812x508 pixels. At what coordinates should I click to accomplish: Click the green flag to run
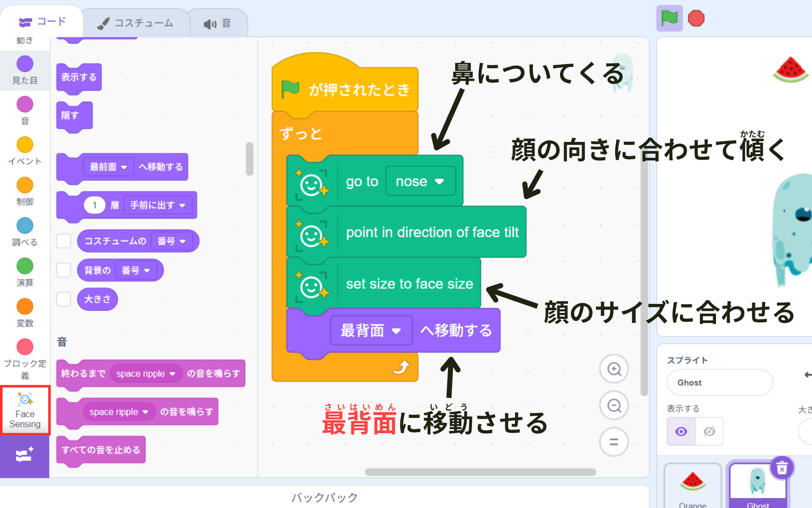coord(669,19)
